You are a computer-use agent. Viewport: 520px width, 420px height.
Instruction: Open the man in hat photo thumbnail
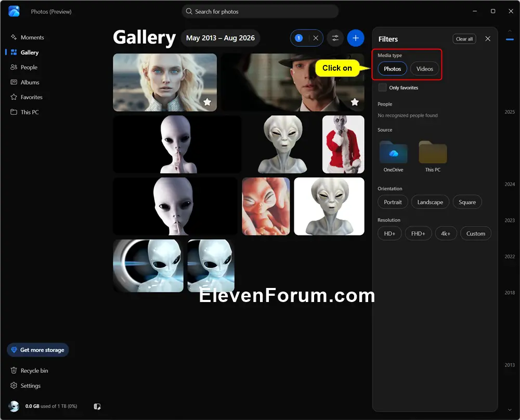pos(293,82)
